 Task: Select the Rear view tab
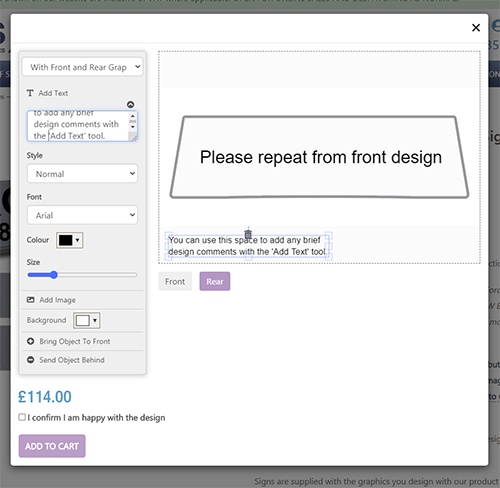point(215,281)
